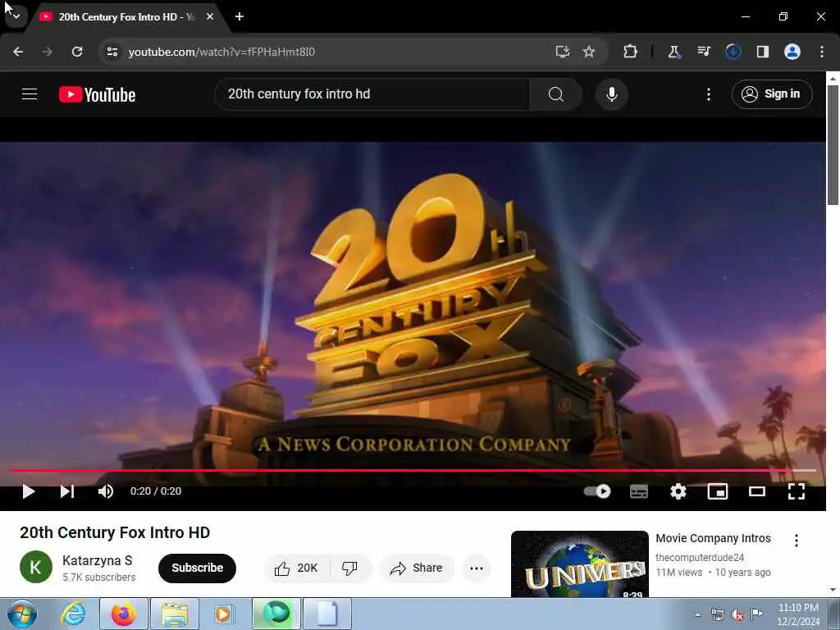This screenshot has width=840, height=630.
Task: Open a new browser tab
Action: [x=240, y=17]
